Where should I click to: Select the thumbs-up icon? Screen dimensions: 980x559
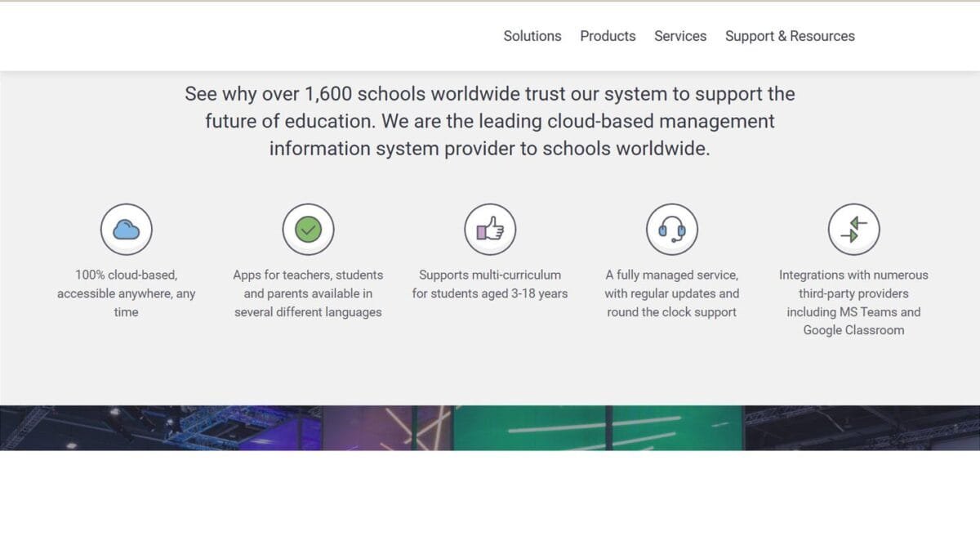tap(490, 230)
